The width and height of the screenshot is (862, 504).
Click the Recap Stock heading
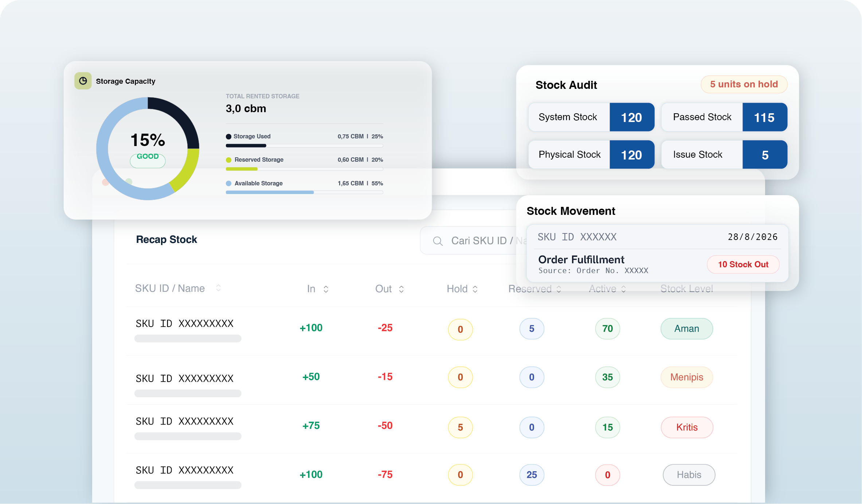[166, 239]
